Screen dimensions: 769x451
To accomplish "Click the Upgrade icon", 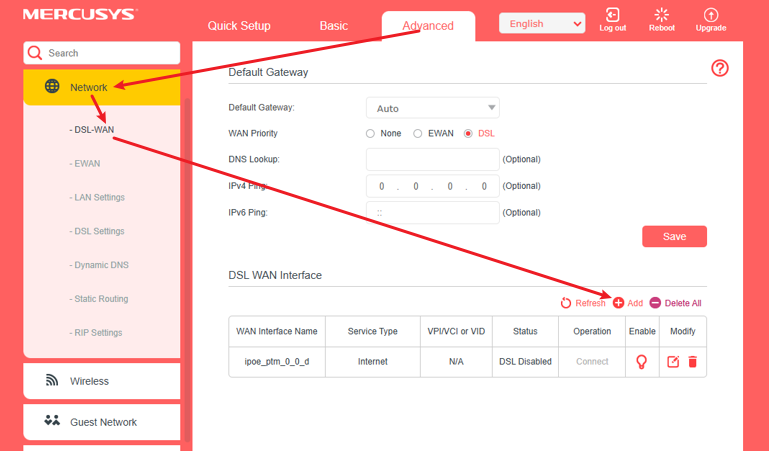I will pos(711,15).
